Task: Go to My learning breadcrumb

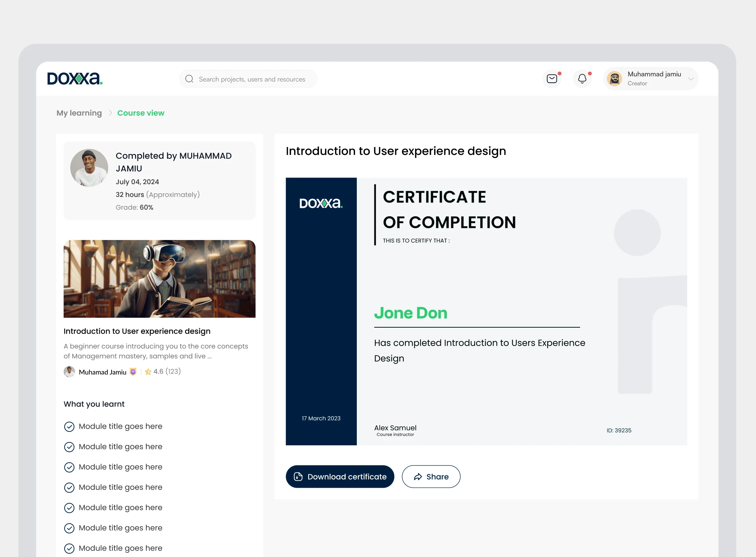Action: coord(79,113)
